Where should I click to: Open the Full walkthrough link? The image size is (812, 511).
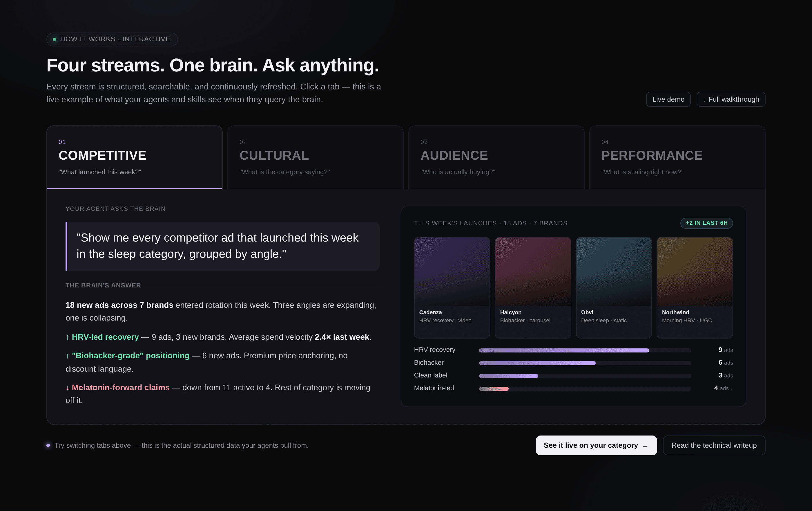pos(731,99)
